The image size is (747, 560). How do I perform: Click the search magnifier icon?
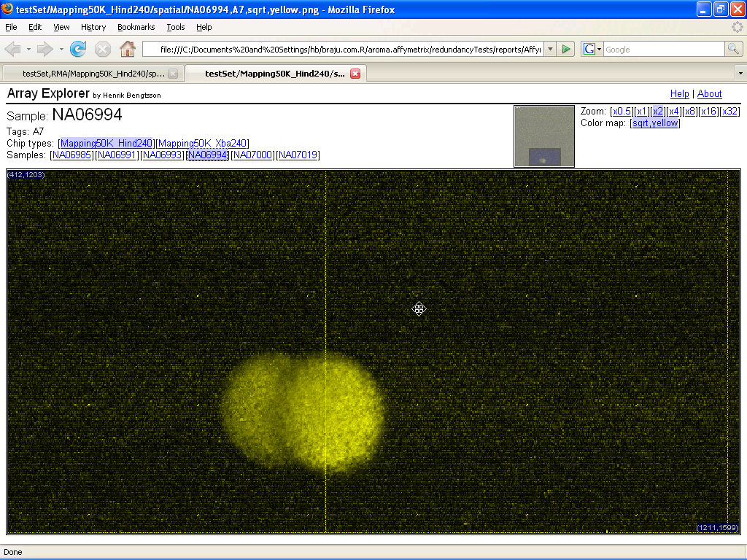(733, 50)
